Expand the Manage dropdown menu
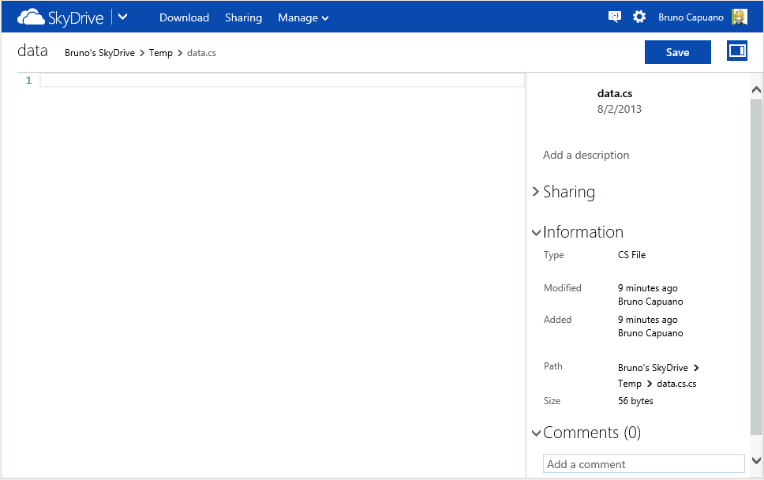The image size is (764, 480). (x=303, y=18)
